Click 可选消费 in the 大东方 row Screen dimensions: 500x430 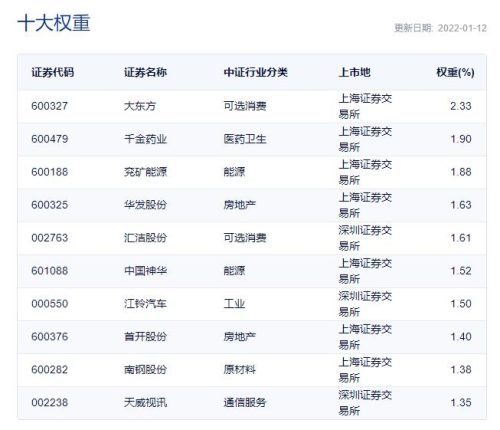pos(245,106)
